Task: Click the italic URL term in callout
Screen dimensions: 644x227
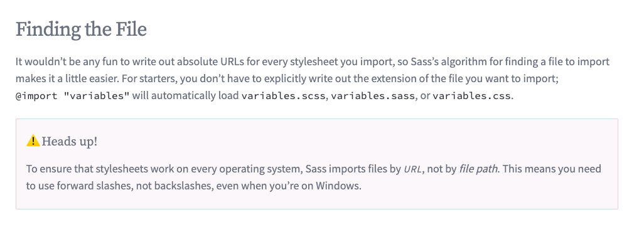Action: point(413,169)
